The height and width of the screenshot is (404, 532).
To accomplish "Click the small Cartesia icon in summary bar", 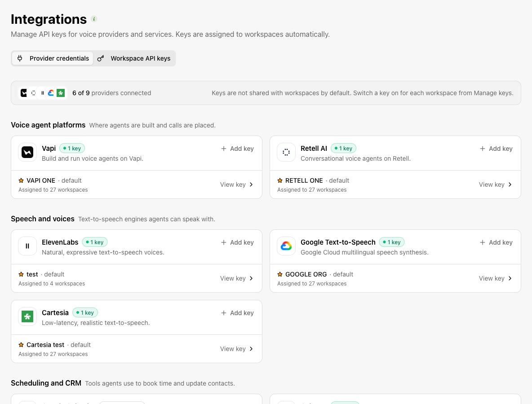I will coord(61,93).
